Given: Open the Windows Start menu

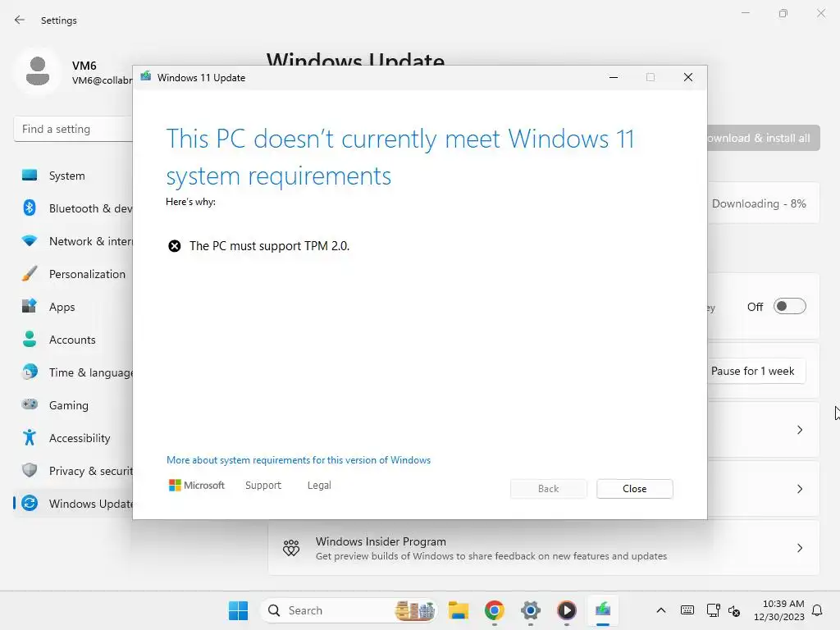Looking at the screenshot, I should click(x=239, y=610).
